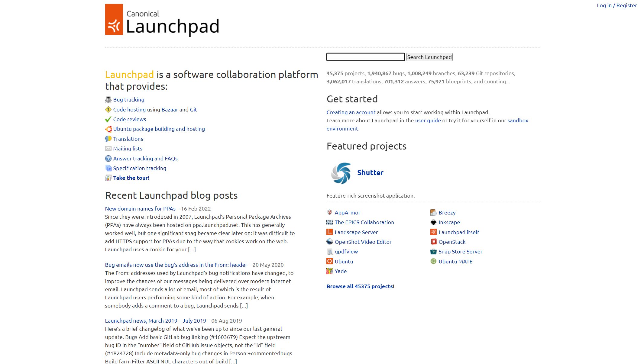Open Answer tracking and FAQs link
This screenshot has width=644, height=364.
145,158
